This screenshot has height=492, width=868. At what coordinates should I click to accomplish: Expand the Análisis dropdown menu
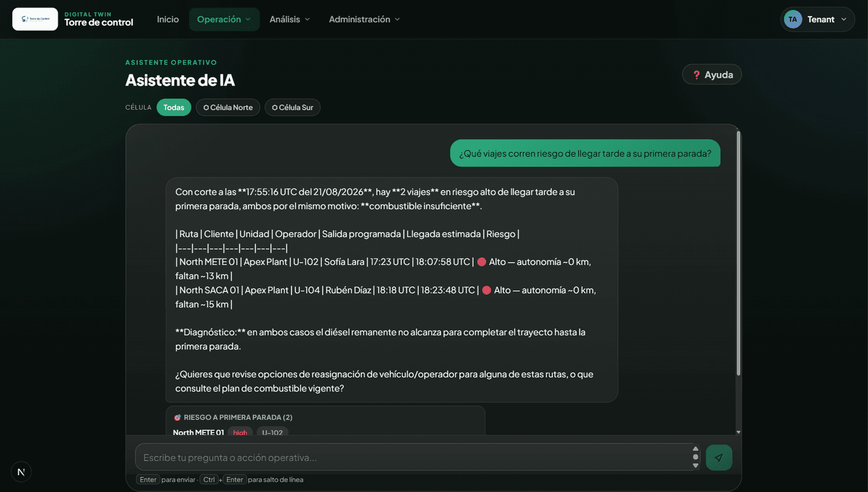pos(290,19)
